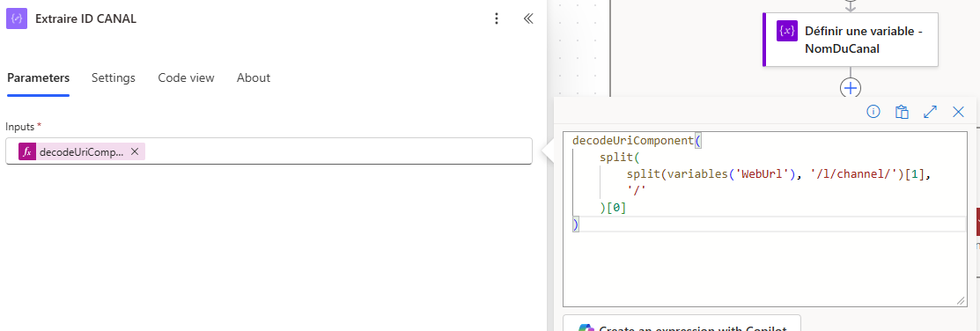Screen dimensions: 980x331
Task: Select the Définir une variable - NomDuCanal card
Action: tap(850, 40)
